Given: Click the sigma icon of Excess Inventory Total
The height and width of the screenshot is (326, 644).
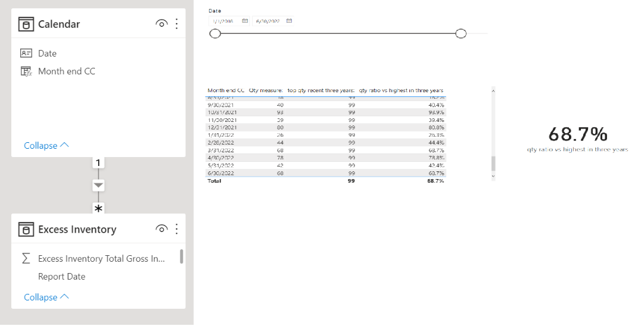Looking at the screenshot, I should point(26,258).
